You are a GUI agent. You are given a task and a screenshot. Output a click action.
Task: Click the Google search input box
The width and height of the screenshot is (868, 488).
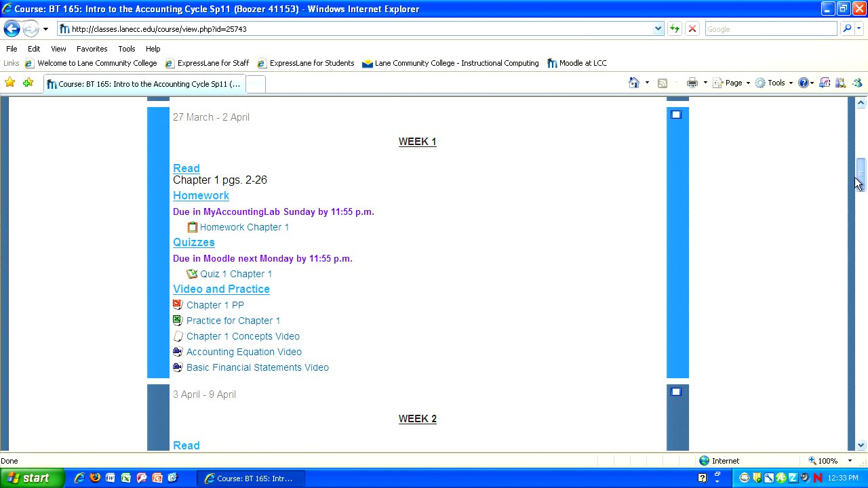click(x=770, y=29)
